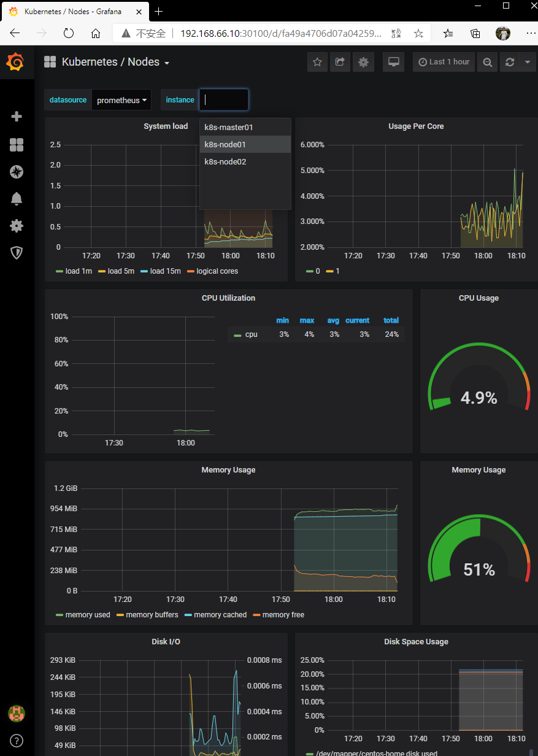Sort CPU legend by min column
Screen dimensions: 538x756
pyautogui.click(x=282, y=320)
